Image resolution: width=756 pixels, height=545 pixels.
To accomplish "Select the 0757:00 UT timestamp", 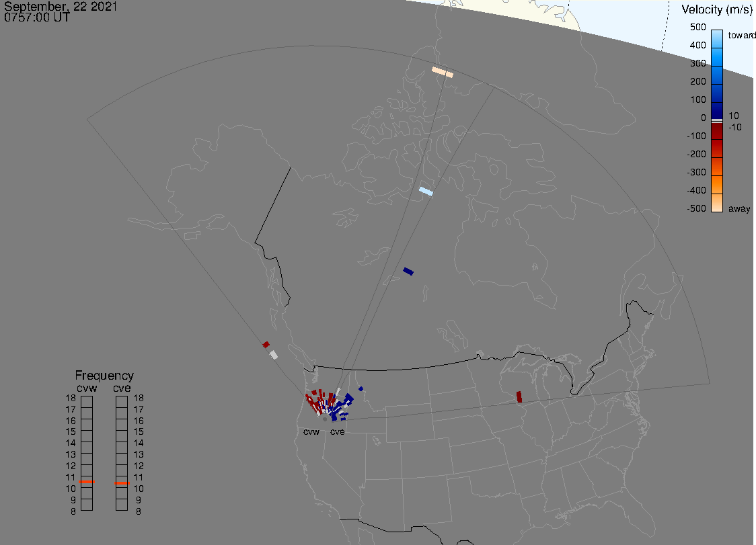I will point(36,17).
